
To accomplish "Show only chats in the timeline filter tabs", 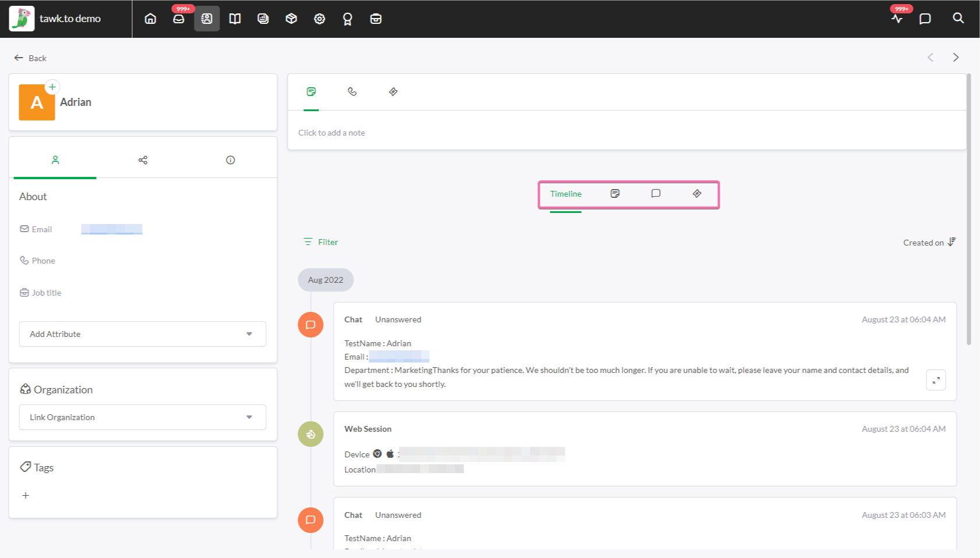I will [x=656, y=194].
